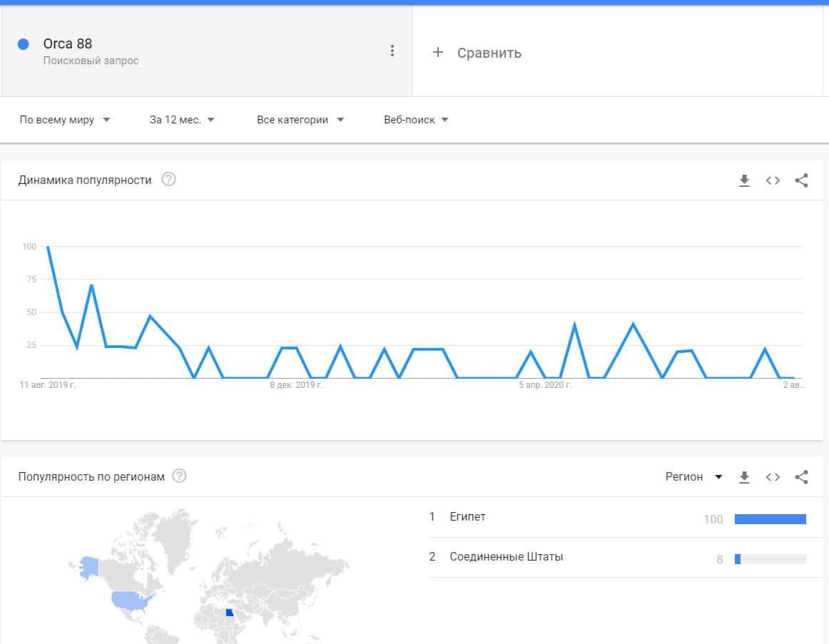Screen dimensions: 829x644
Task: Open embed code for regional popularity
Action: (773, 477)
